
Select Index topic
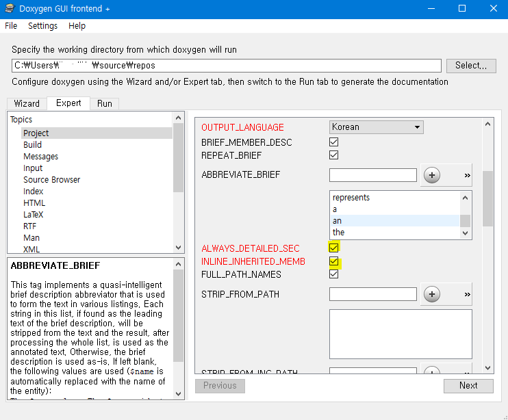[x=33, y=192]
